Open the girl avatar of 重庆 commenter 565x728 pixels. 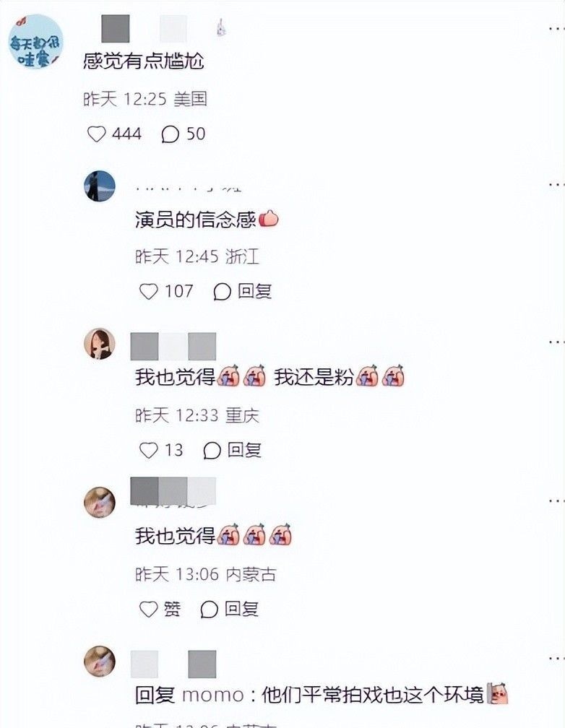pyautogui.click(x=100, y=344)
